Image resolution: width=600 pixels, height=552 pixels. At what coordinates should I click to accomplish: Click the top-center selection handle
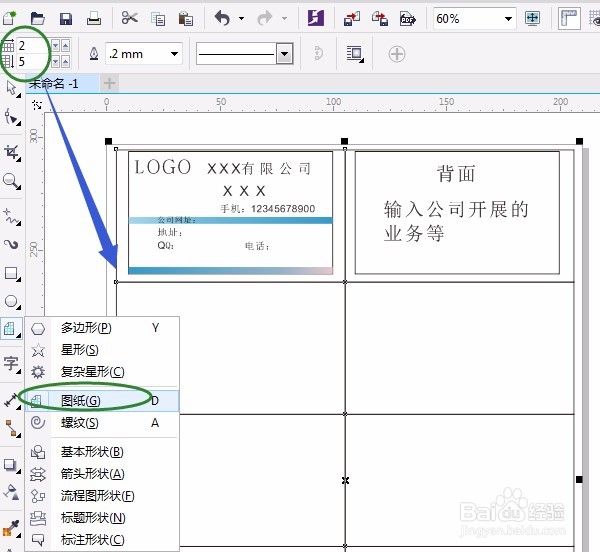click(344, 141)
